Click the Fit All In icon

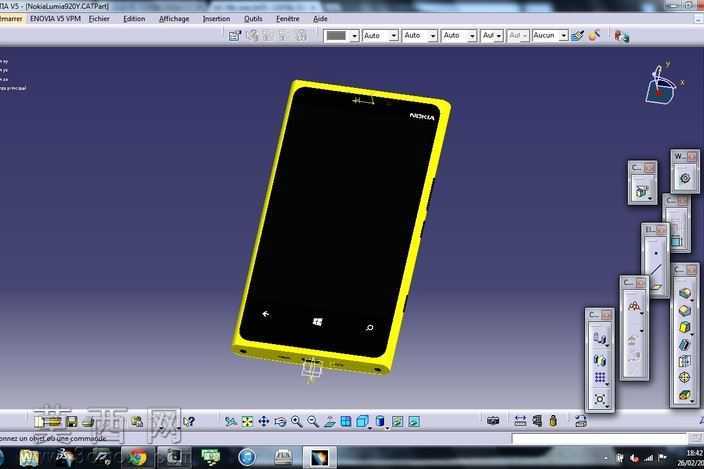[x=247, y=421]
